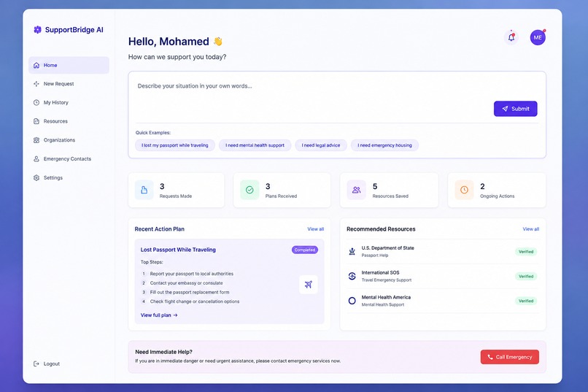588x392 pixels.
Task: Click the 'Hello, Mohamed' greeting
Action: pyautogui.click(x=169, y=42)
